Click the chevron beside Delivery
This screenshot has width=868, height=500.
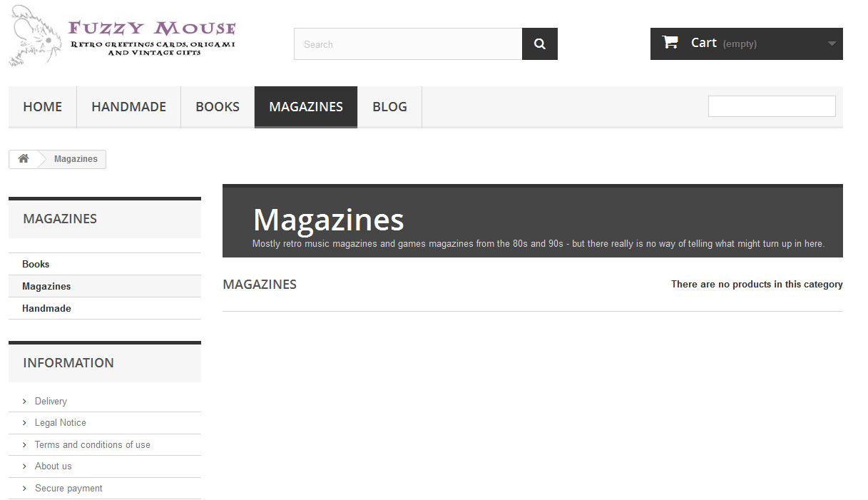pyautogui.click(x=24, y=402)
